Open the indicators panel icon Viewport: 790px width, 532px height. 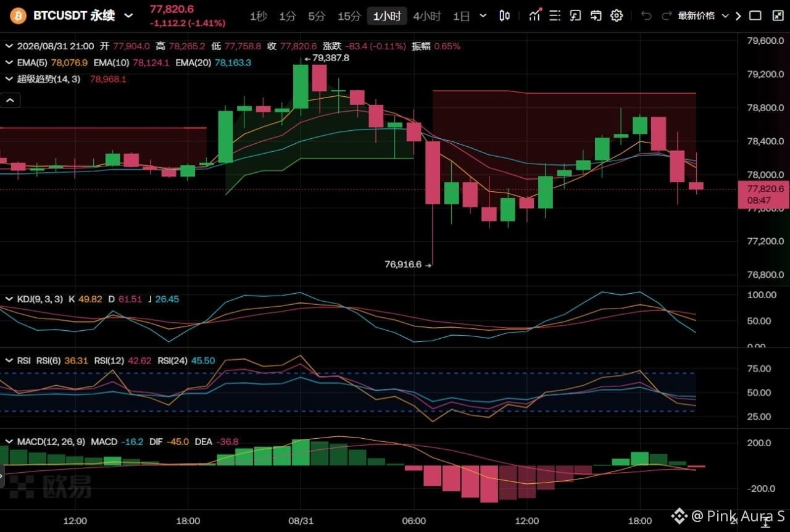[x=535, y=15]
